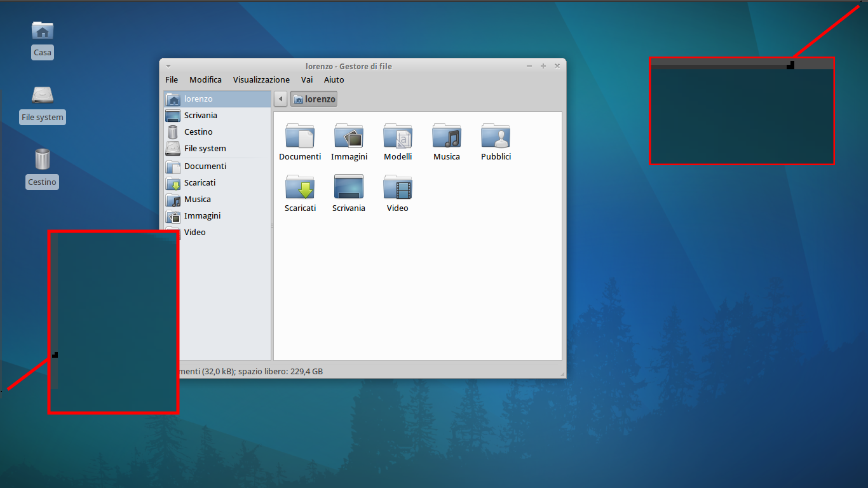This screenshot has height=488, width=868.
Task: Click the back navigation arrow button
Action: (281, 99)
